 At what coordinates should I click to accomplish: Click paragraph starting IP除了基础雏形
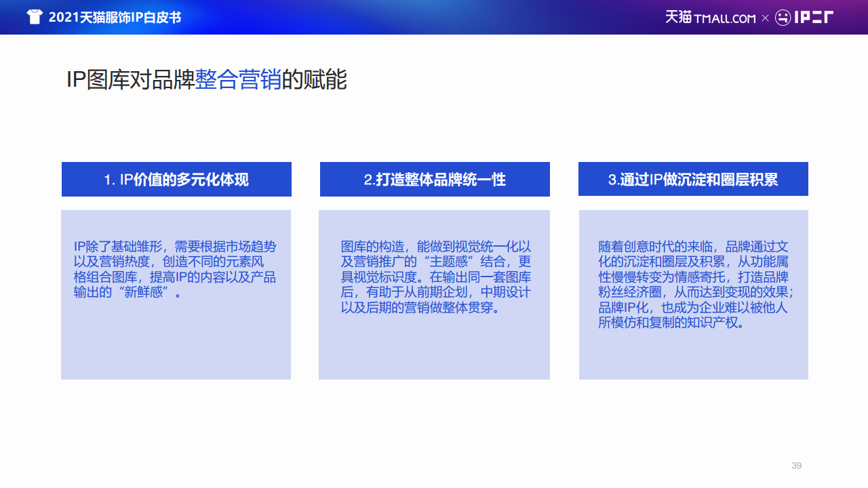coord(175,270)
